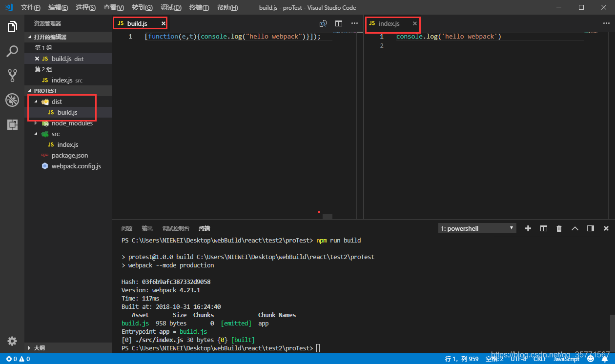615x364 pixels.
Task: Open the Help (帮助) menu
Action: click(227, 7)
